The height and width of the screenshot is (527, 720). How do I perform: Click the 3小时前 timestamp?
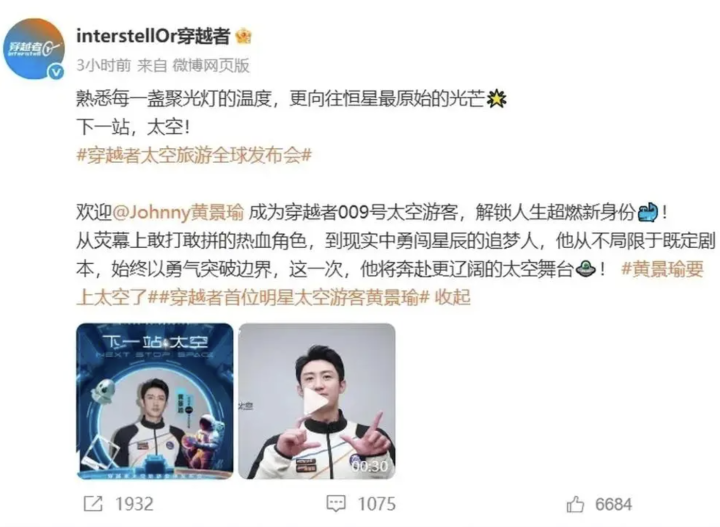coord(104,65)
